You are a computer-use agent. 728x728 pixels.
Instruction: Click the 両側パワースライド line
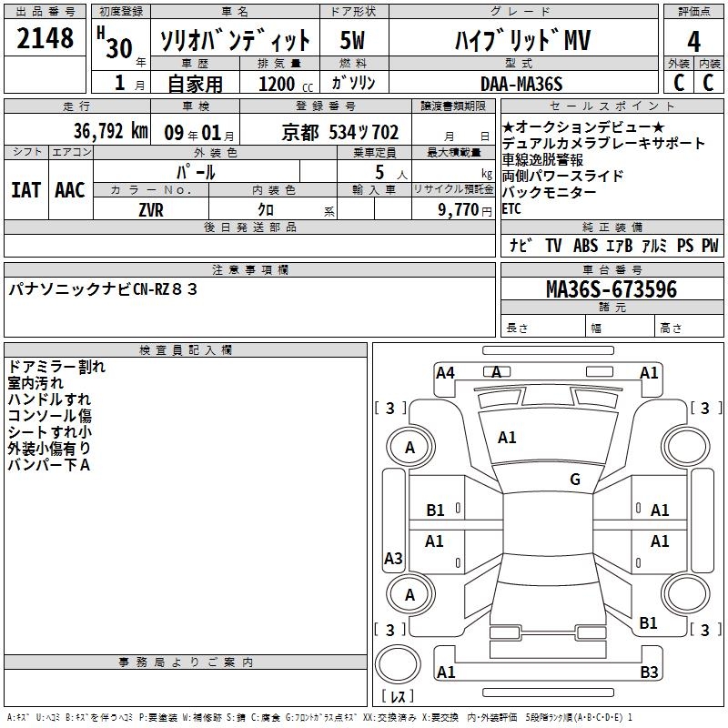tap(562, 176)
